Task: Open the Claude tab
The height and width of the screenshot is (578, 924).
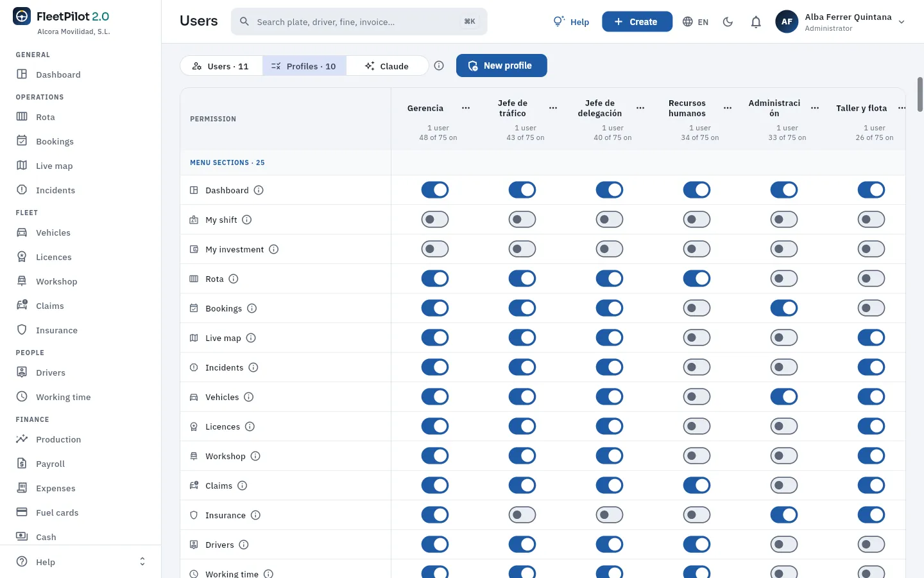Action: click(387, 66)
